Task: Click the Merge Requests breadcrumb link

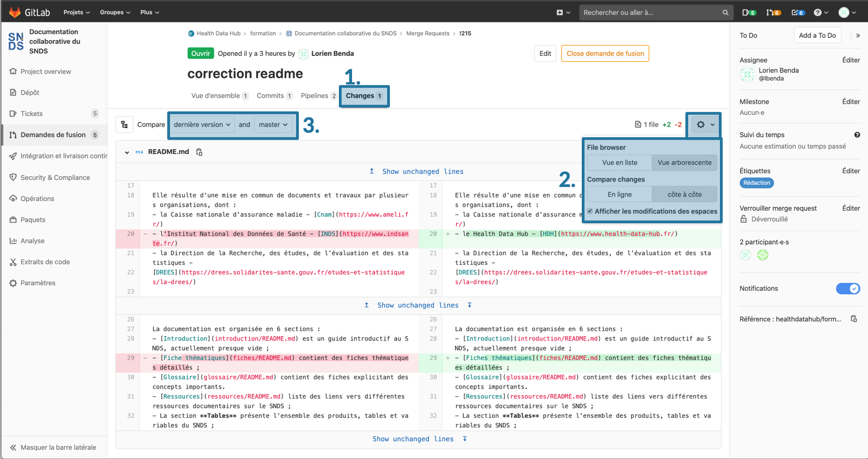Action: pos(428,33)
